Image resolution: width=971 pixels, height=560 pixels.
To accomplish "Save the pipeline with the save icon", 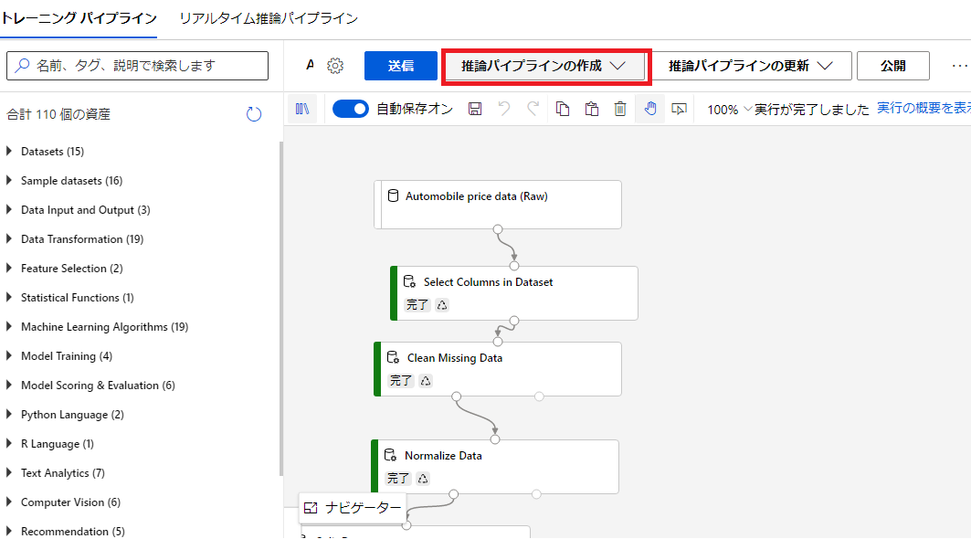I will pyautogui.click(x=476, y=108).
